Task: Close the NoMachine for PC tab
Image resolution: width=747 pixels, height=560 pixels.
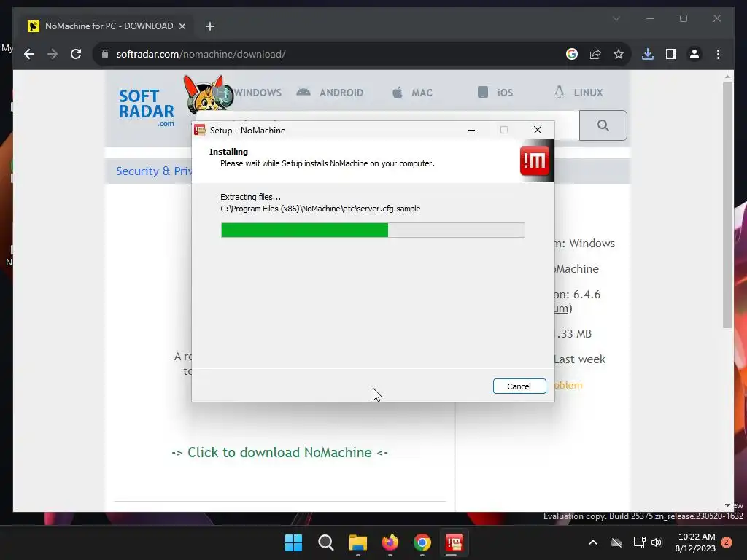Action: (182, 26)
